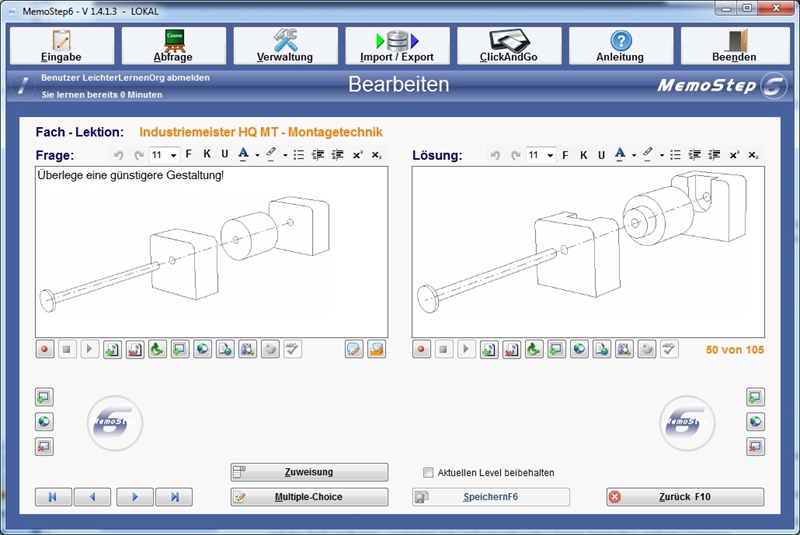Go to the first card
The width and height of the screenshot is (800, 535).
coord(52,497)
